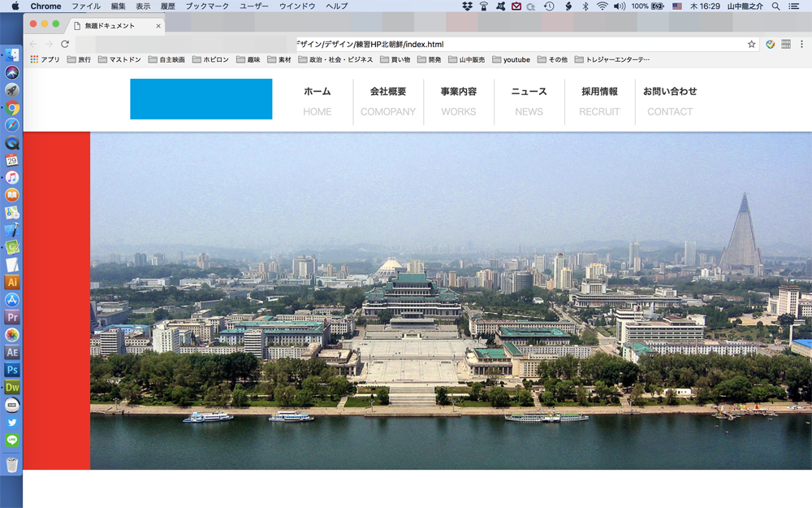Launch Photoshop from the Dock
Viewport: 812px width, 508px height.
click(12, 370)
